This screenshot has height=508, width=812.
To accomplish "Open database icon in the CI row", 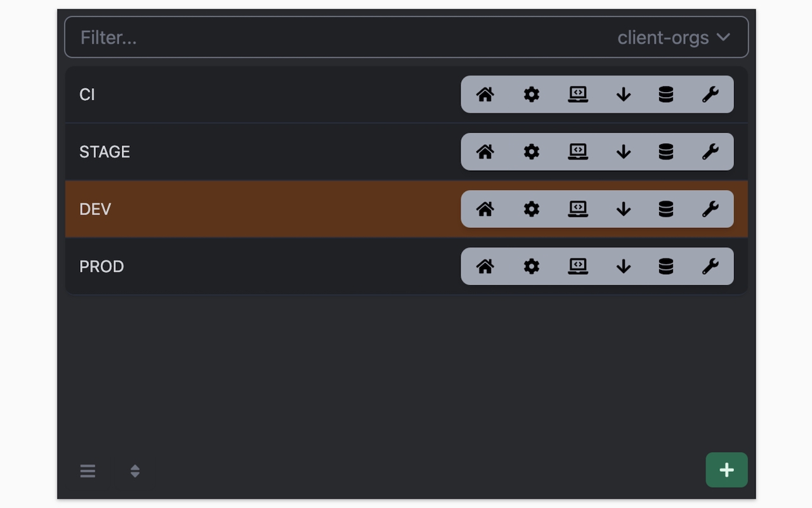I will click(665, 95).
